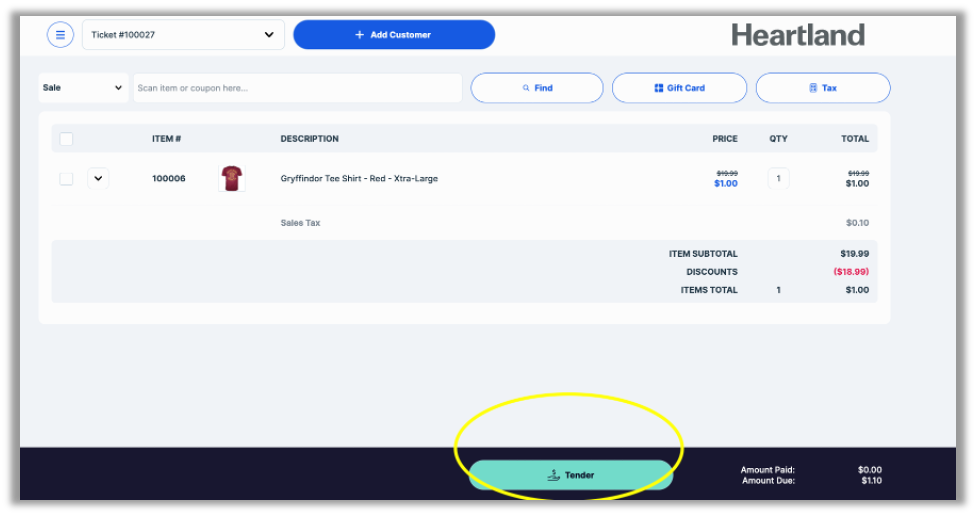Click the Add Customer button
Image resolution: width=976 pixels, height=516 pixels.
(394, 35)
